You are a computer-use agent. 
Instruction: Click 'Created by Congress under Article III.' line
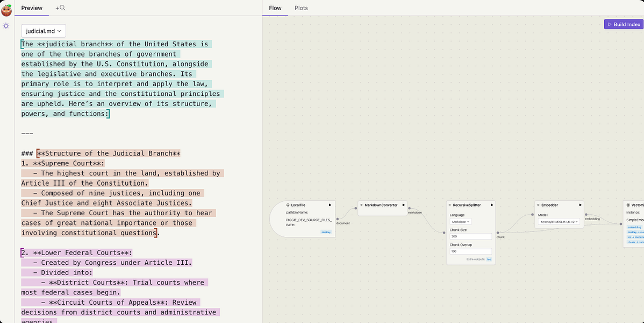tap(107, 263)
